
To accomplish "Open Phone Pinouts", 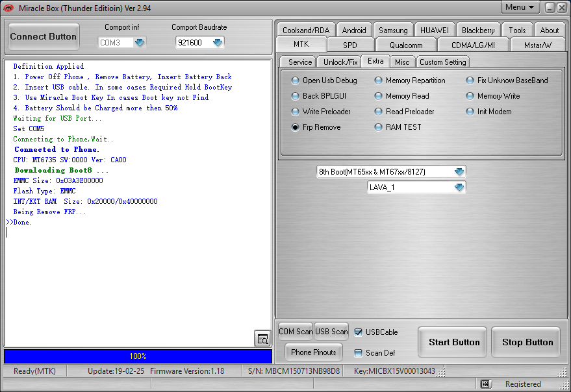I will click(x=314, y=352).
